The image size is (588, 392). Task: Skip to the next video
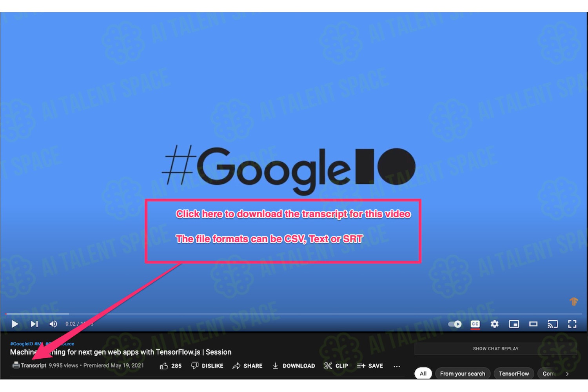(34, 324)
